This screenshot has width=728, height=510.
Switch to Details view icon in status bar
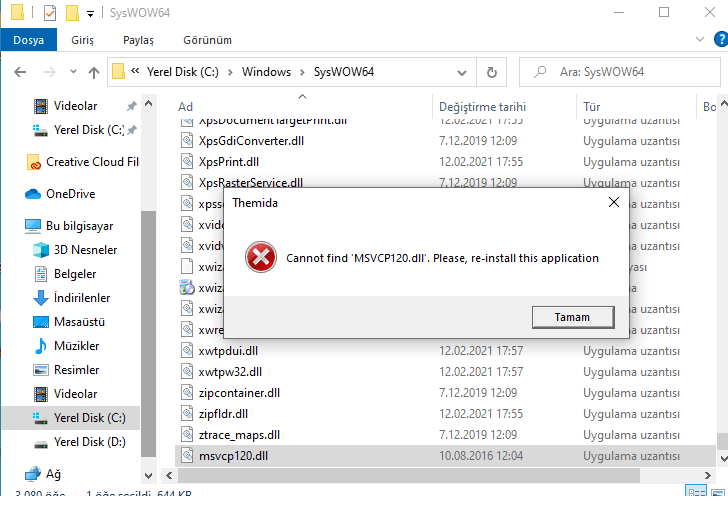[696, 491]
